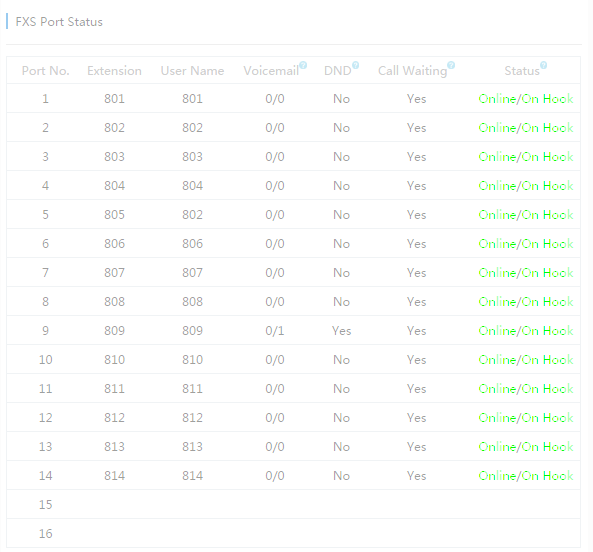Click voicemail 0/1 in port 9 row

click(x=275, y=330)
